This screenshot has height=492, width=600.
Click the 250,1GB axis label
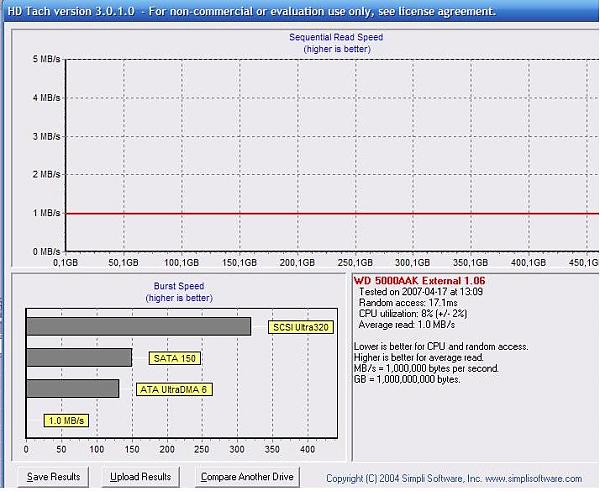point(355,262)
